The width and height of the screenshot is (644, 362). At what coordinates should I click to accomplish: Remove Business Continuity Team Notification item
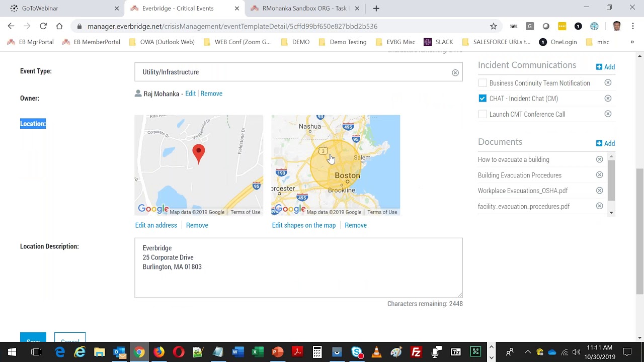point(608,82)
